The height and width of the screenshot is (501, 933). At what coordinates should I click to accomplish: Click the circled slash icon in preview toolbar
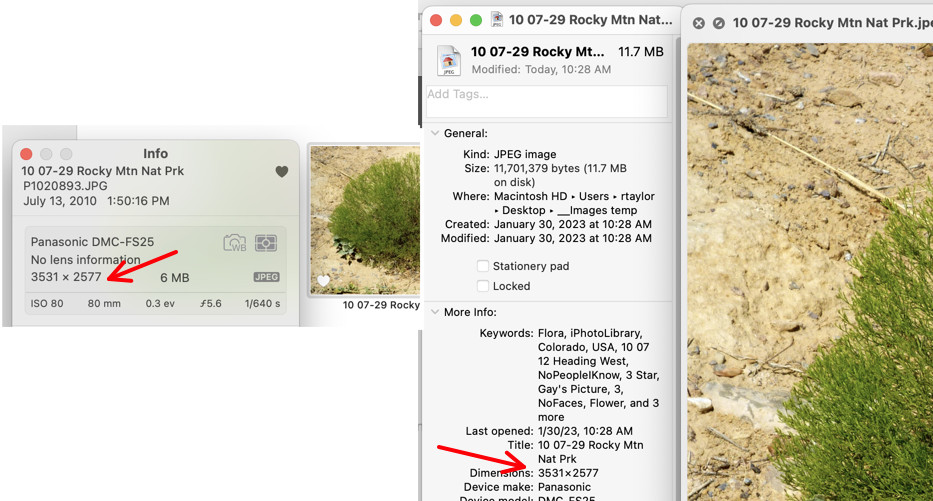click(x=719, y=23)
